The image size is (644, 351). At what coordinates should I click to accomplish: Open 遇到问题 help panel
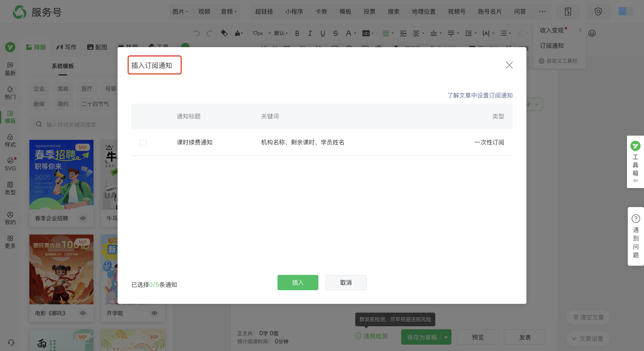(636, 236)
